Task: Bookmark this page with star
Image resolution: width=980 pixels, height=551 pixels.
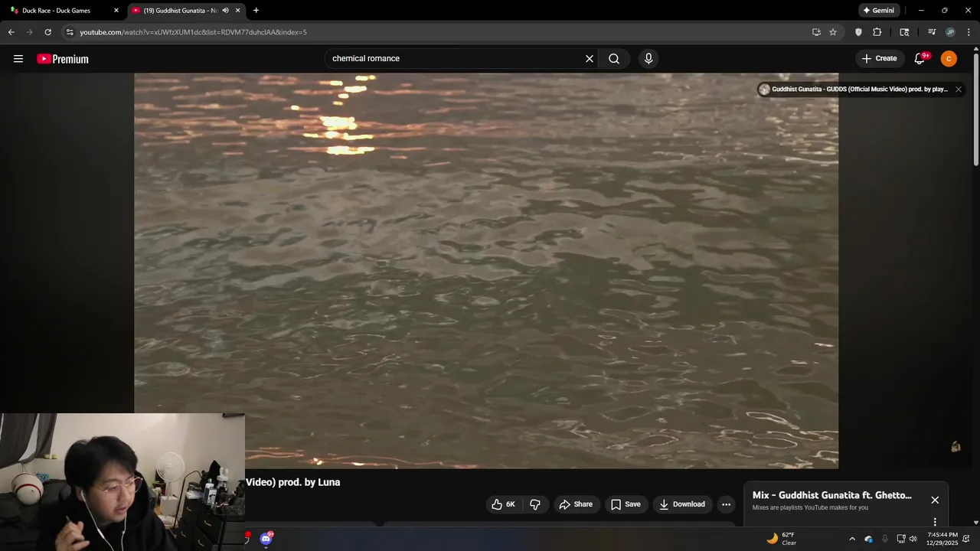Action: [833, 32]
